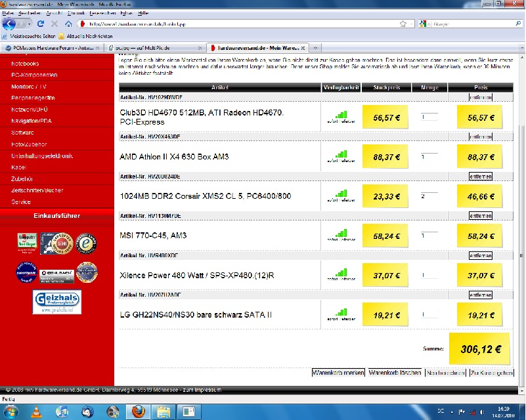Open Windows Explorer folder taskbar icon
Image resolution: width=526 pixels, height=420 pixels.
click(164, 412)
